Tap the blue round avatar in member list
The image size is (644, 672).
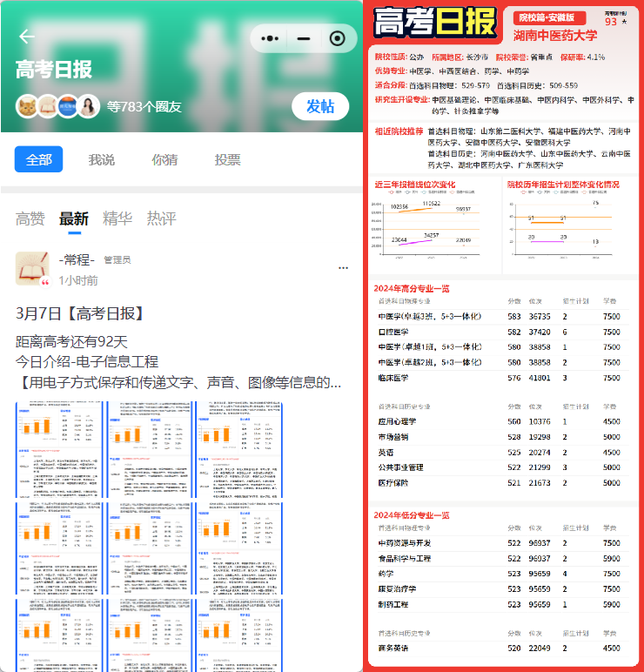pyautogui.click(x=68, y=106)
